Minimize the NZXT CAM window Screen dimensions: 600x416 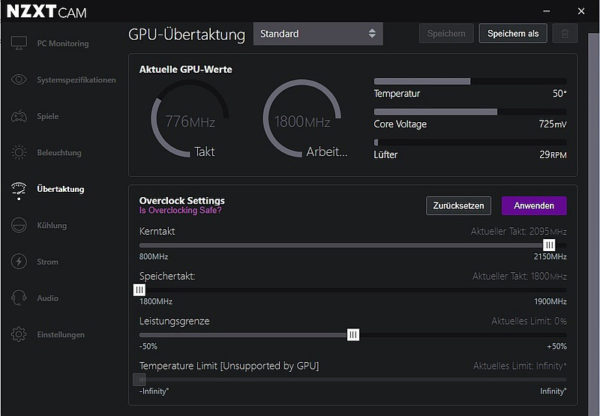click(x=546, y=11)
